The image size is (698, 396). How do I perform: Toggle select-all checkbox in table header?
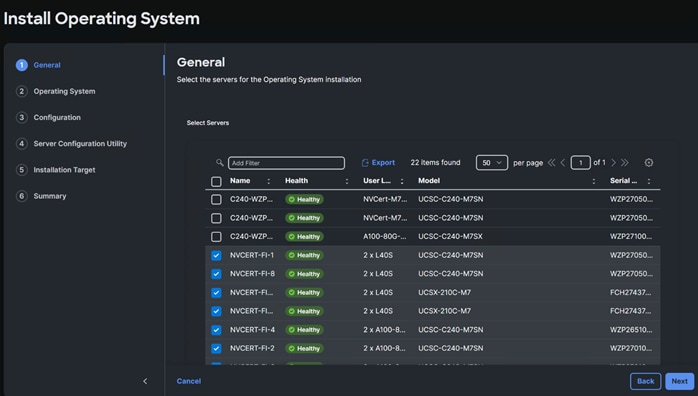click(x=216, y=181)
